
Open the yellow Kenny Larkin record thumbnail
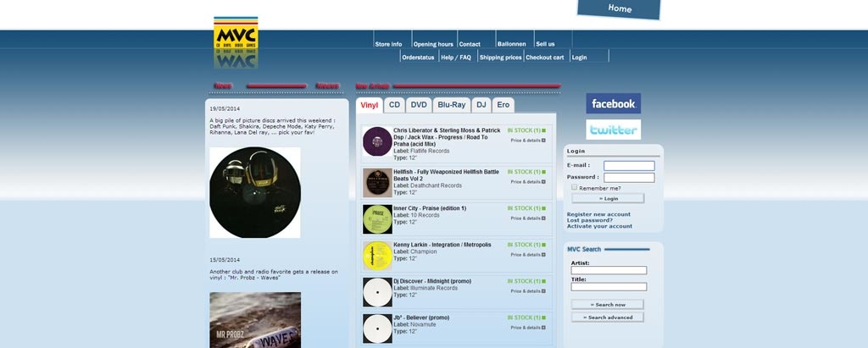pos(377,256)
